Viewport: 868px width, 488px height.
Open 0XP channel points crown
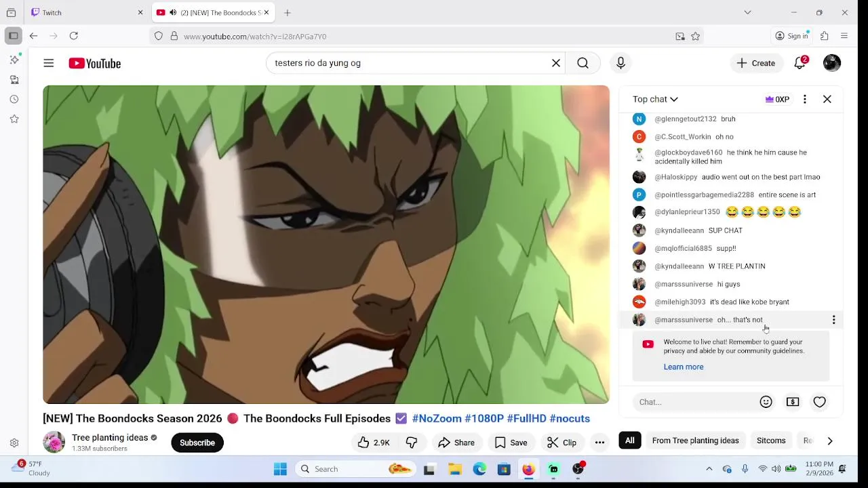(x=777, y=99)
